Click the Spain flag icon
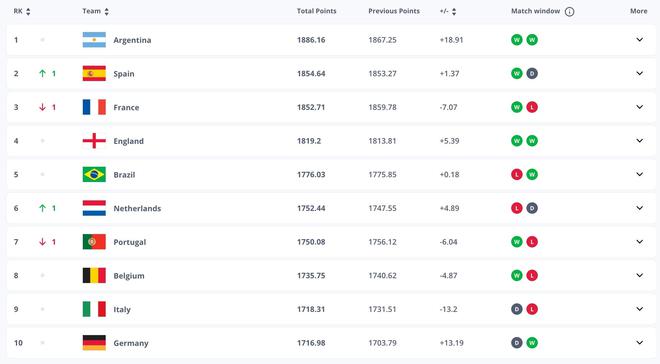Screen dimensions: 660x364 pos(94,74)
